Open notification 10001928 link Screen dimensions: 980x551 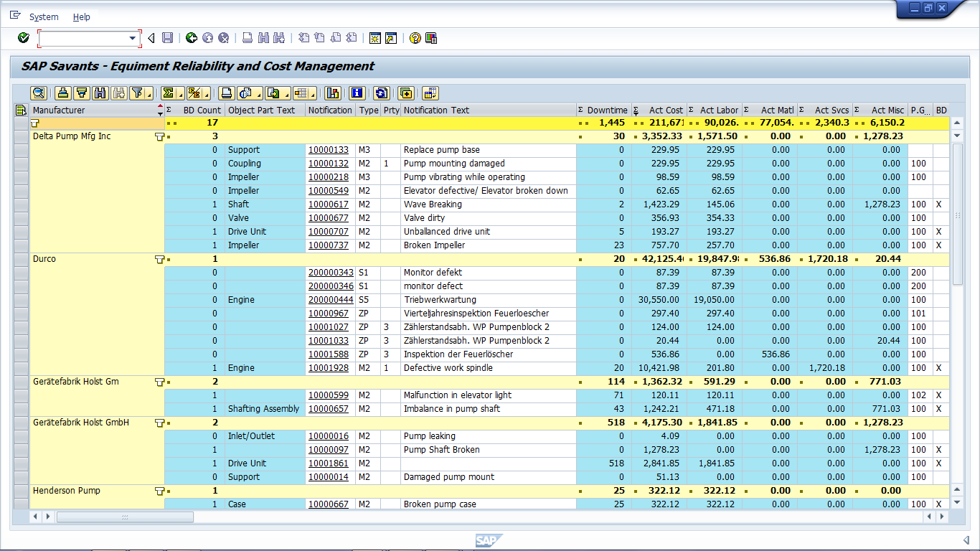[329, 368]
